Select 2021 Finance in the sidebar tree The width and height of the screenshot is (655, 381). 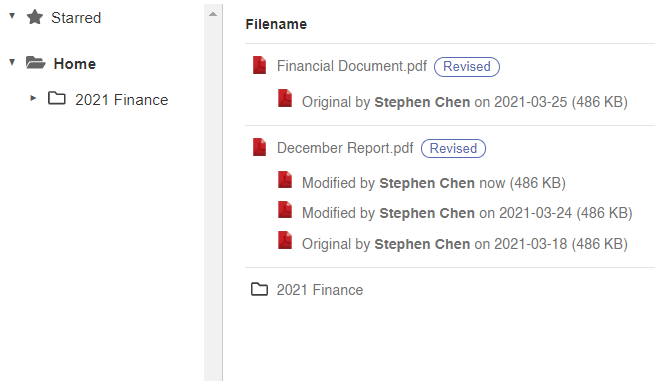click(x=122, y=100)
